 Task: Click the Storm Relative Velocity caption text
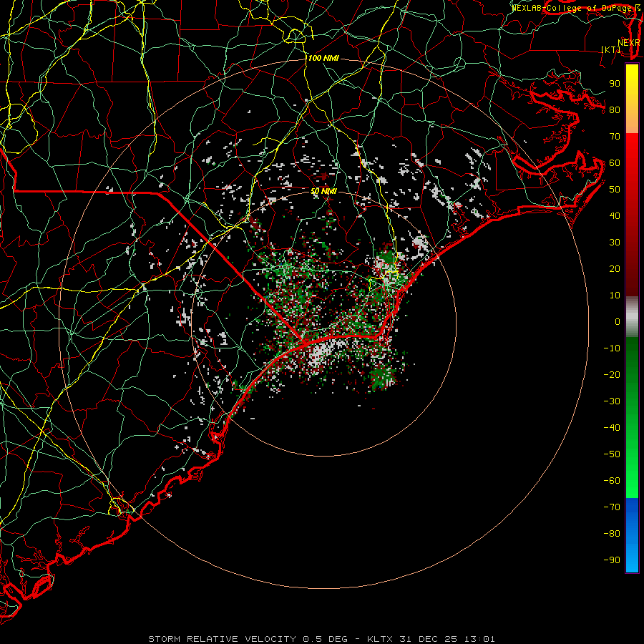pyautogui.click(x=321, y=639)
